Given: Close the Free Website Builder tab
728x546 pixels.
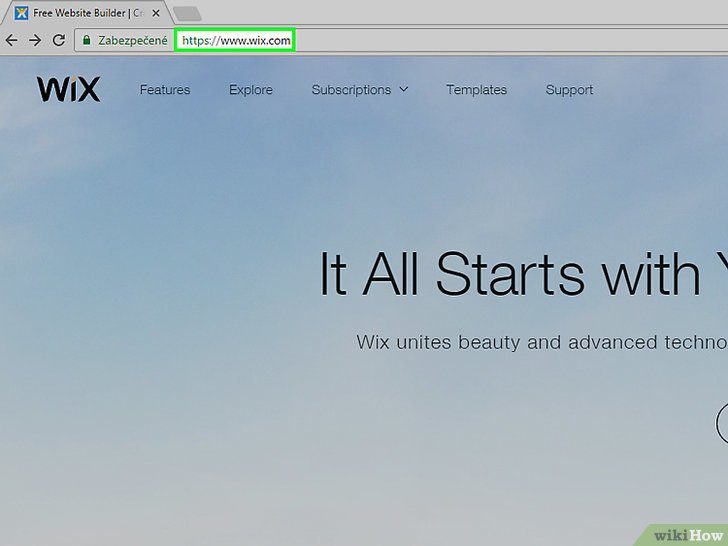Looking at the screenshot, I should 156,13.
